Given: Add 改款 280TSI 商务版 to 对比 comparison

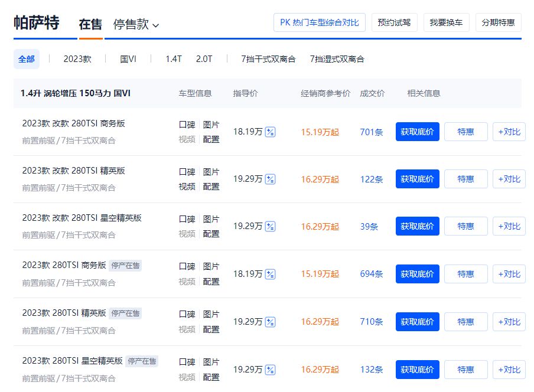Looking at the screenshot, I should [x=509, y=132].
